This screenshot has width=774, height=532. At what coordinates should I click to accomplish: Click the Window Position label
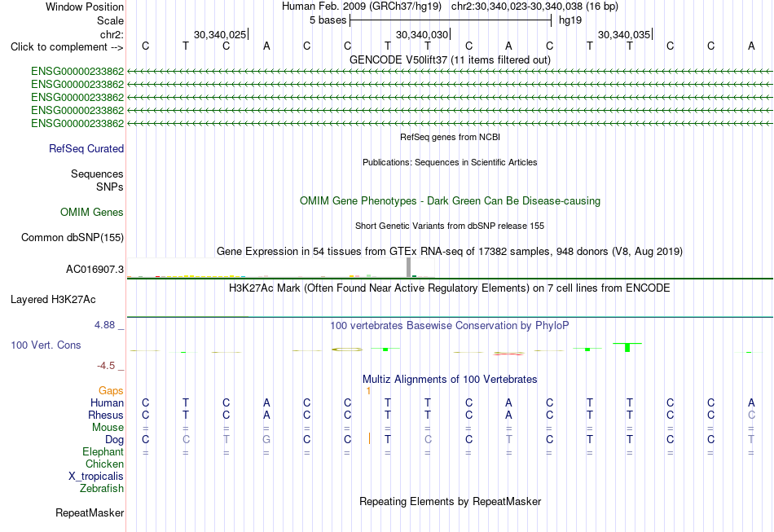tap(85, 7)
